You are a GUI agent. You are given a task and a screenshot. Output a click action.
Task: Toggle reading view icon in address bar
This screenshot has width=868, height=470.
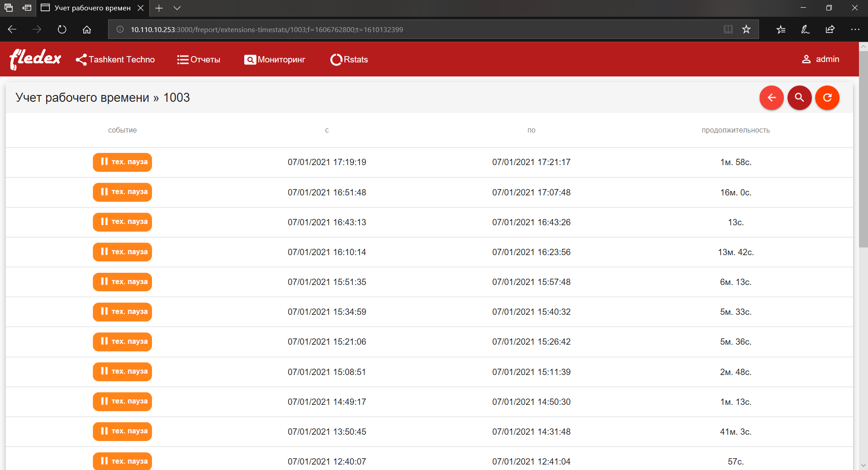(728, 29)
